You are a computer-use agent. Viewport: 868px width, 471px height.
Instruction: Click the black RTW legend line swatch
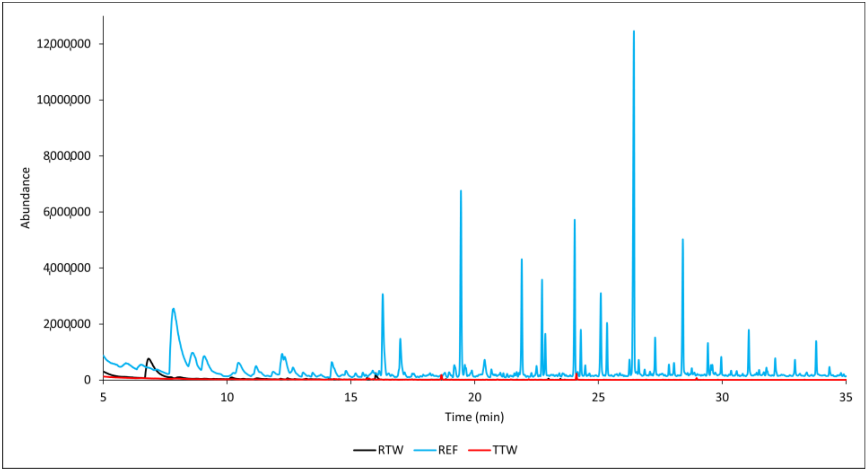tap(364, 450)
